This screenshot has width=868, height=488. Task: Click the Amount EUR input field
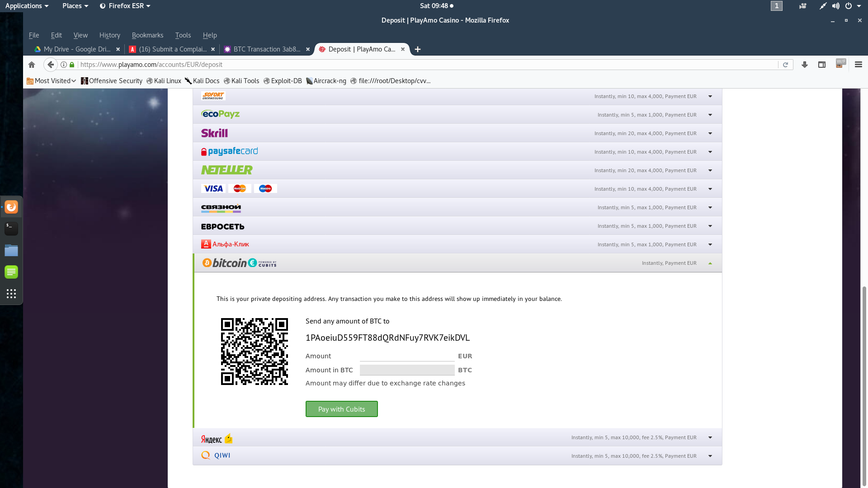(407, 356)
